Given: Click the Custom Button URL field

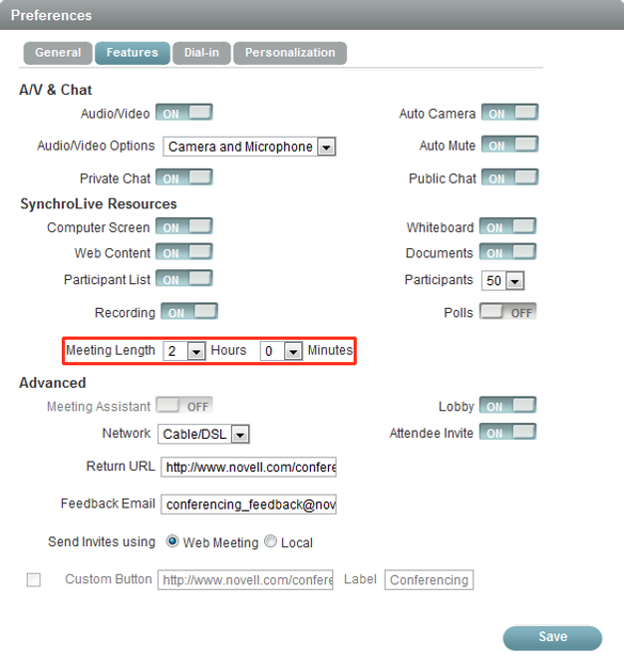Looking at the screenshot, I should pos(245,580).
